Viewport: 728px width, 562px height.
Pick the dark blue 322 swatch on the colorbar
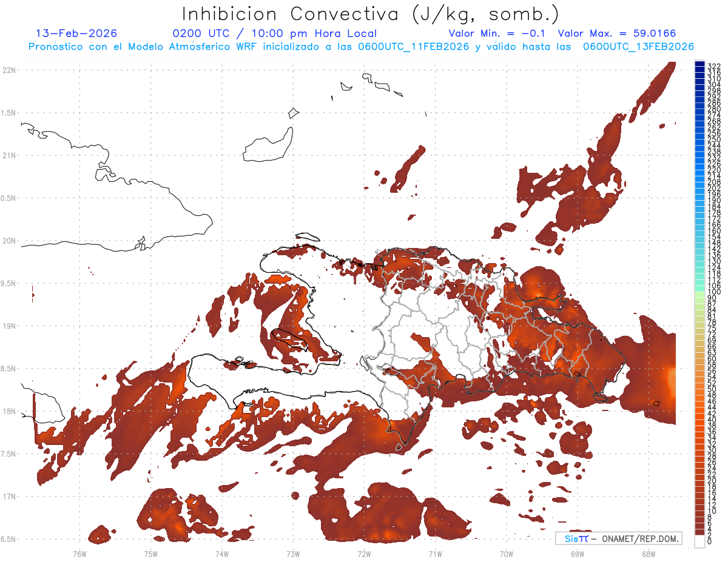[x=700, y=64]
